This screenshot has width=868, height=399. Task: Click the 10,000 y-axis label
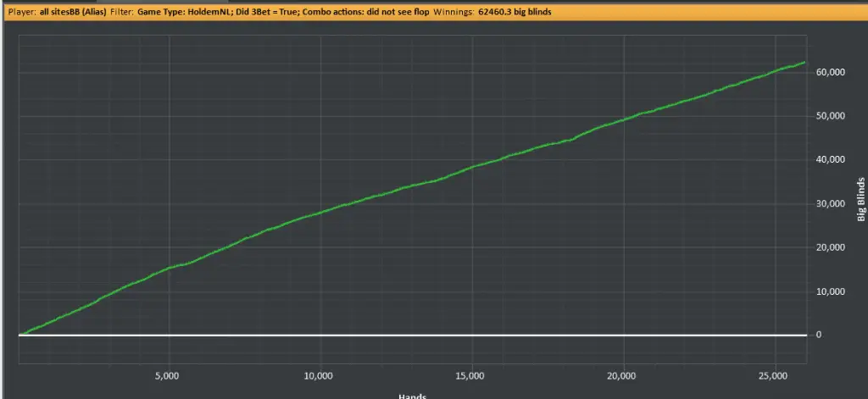[829, 291]
